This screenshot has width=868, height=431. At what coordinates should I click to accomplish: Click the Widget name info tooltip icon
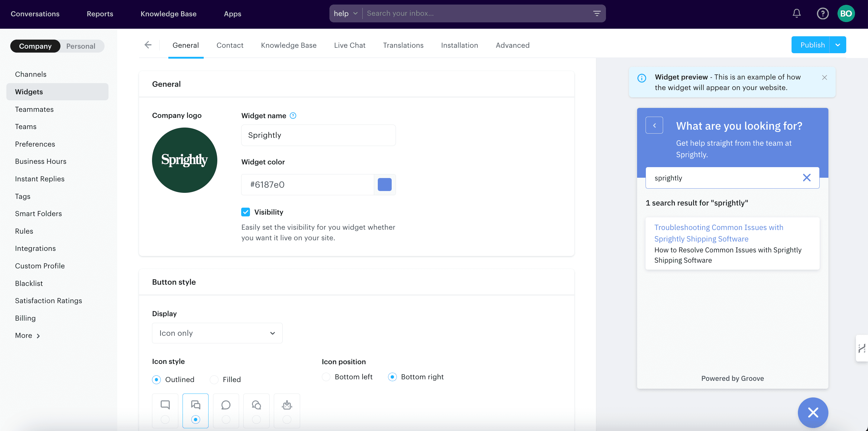click(293, 115)
